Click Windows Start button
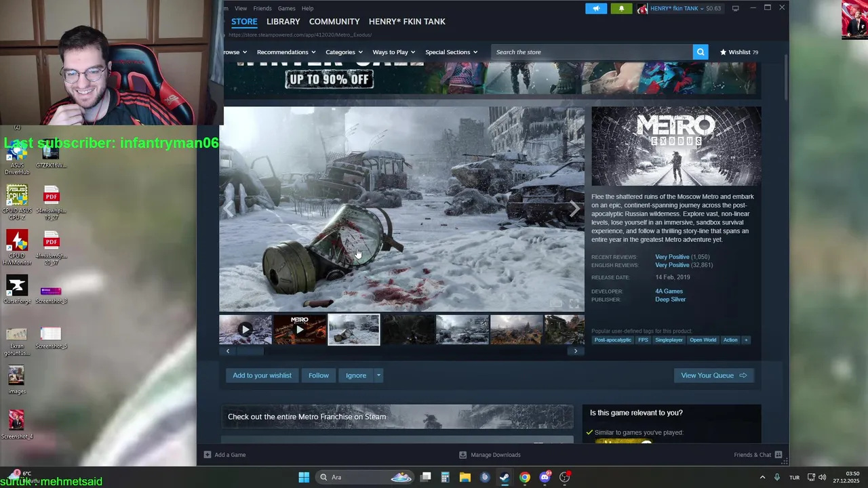Image resolution: width=868 pixels, height=488 pixels. 304,477
